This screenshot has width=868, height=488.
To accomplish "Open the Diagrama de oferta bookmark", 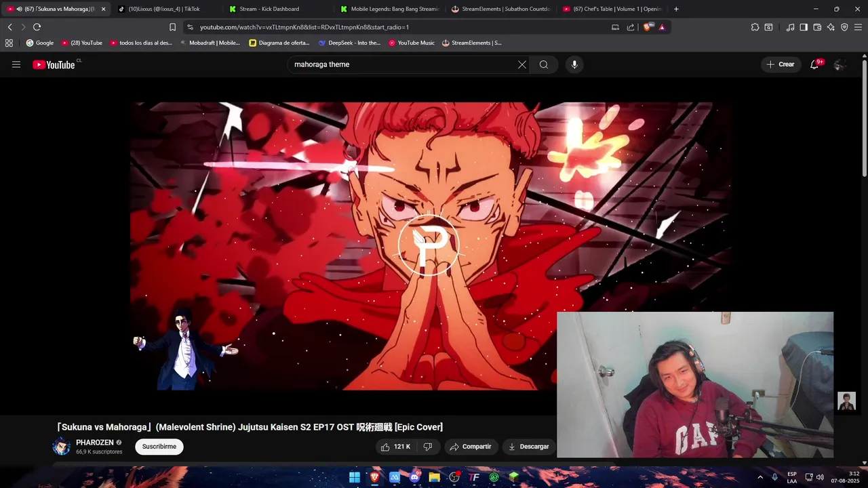I will 279,43.
